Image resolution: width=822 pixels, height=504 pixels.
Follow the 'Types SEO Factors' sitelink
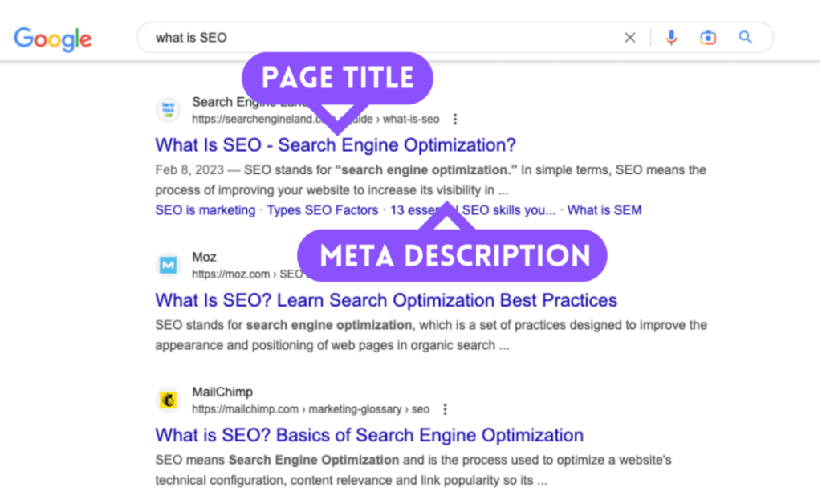point(322,210)
